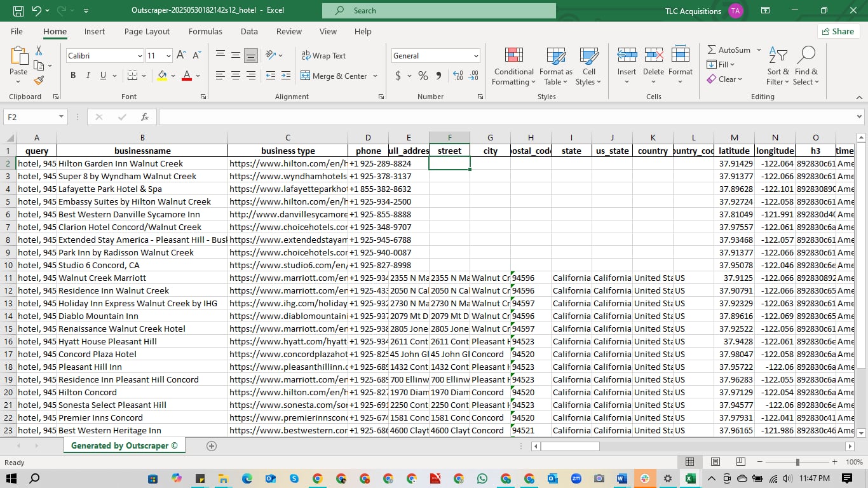The image size is (868, 488).
Task: Open Conditional Formatting menu
Action: click(x=513, y=66)
